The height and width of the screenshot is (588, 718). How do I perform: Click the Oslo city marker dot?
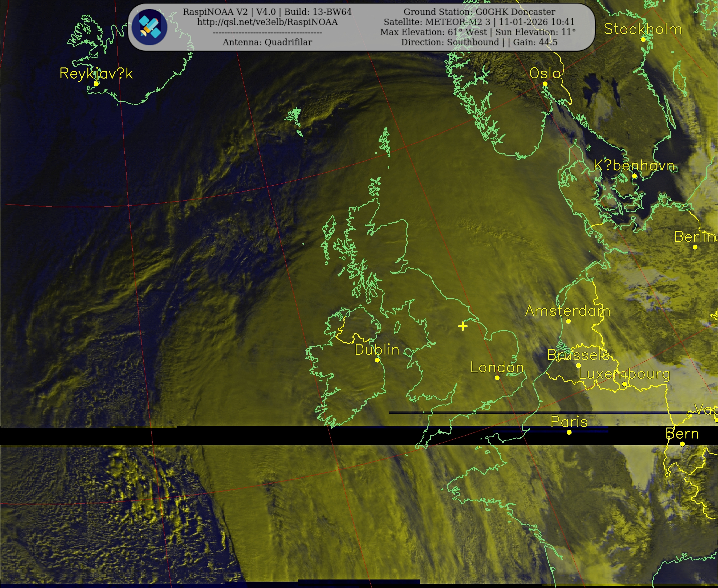545,84
